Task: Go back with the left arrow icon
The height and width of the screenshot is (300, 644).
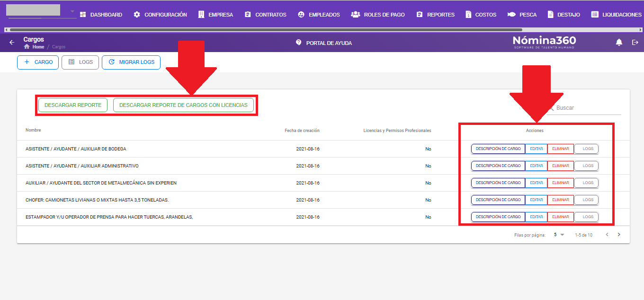Action: pyautogui.click(x=12, y=43)
